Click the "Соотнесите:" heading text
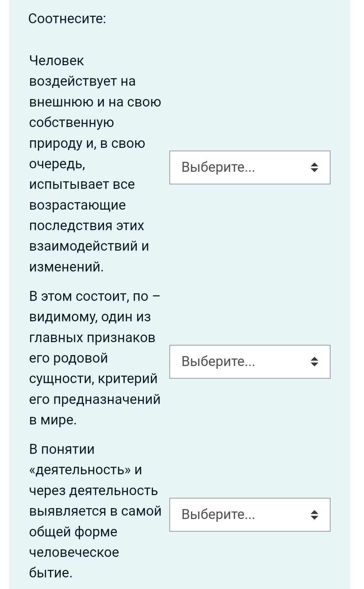 click(67, 19)
